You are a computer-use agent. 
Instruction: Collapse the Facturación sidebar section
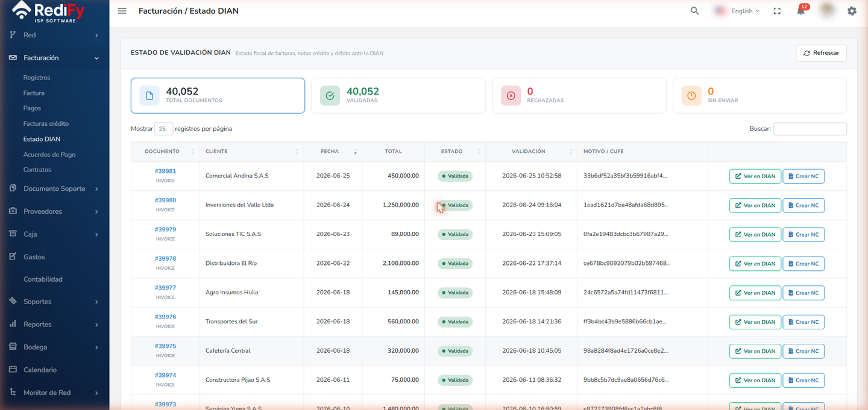54,58
